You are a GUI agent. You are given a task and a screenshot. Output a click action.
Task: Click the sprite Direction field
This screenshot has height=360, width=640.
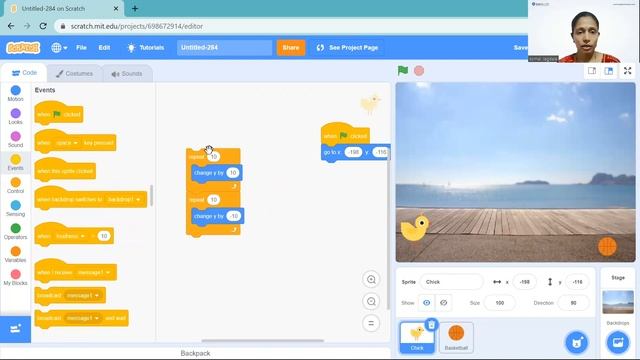pos(573,303)
